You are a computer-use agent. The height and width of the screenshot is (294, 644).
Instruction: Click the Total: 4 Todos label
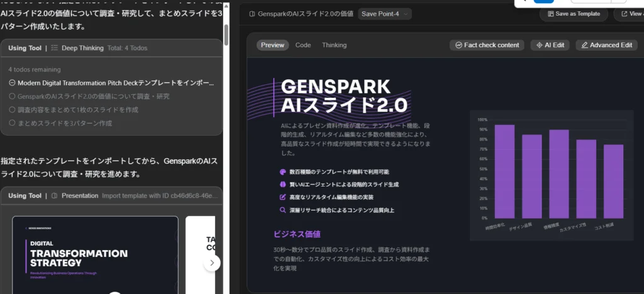pos(127,48)
